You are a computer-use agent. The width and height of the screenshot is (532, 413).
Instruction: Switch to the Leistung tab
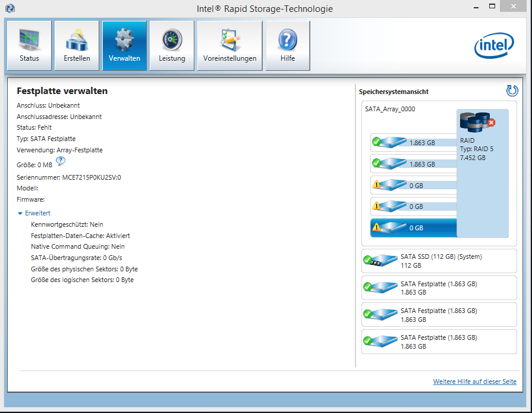pyautogui.click(x=172, y=45)
